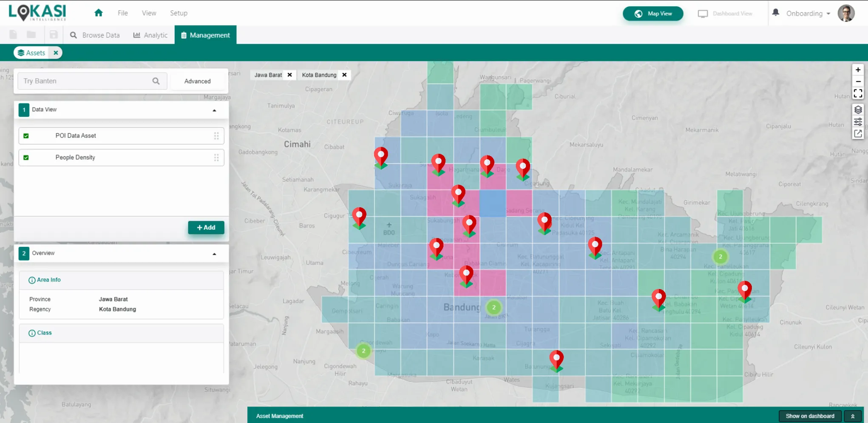
Task: Remove the Kota Bandung filter tag
Action: click(x=344, y=75)
